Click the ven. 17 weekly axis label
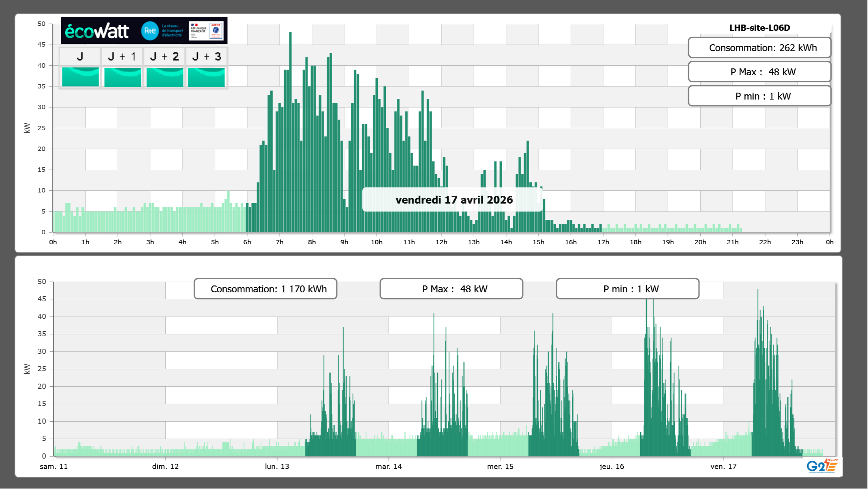 pyautogui.click(x=723, y=467)
